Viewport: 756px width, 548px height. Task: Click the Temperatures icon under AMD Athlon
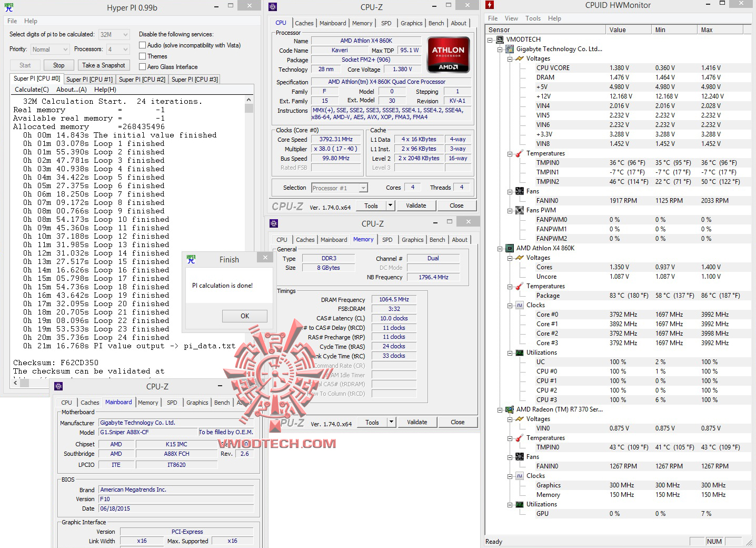520,286
